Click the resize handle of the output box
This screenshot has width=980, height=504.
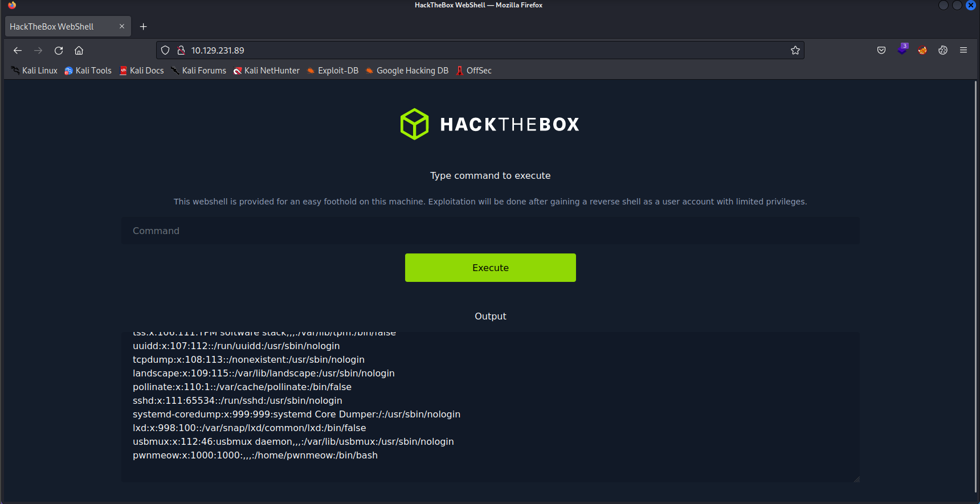[x=856, y=479]
